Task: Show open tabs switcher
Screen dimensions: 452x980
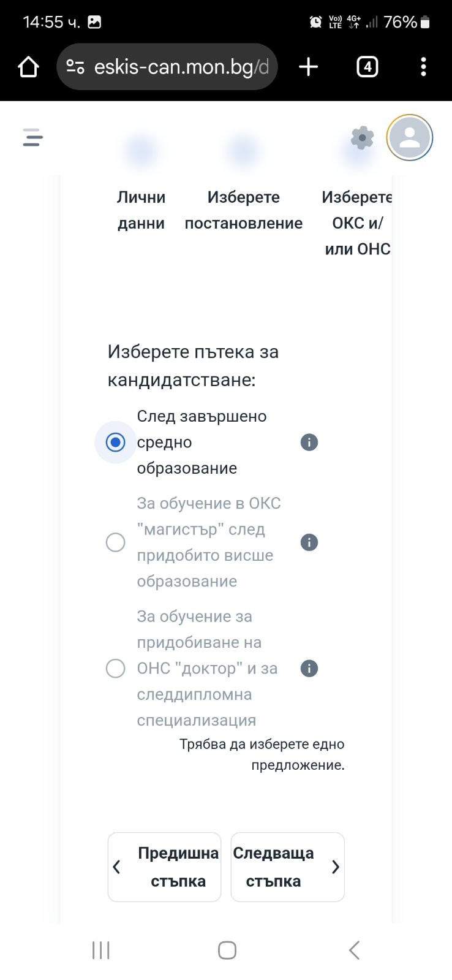Action: 367,67
